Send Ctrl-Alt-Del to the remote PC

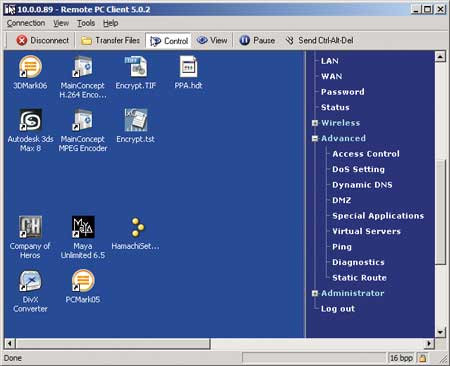[x=319, y=41]
